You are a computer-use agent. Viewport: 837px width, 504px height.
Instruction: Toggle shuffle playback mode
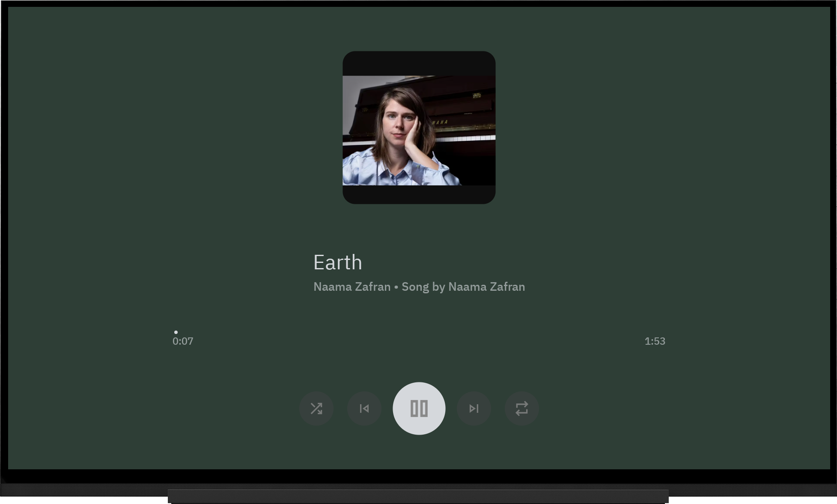(316, 409)
